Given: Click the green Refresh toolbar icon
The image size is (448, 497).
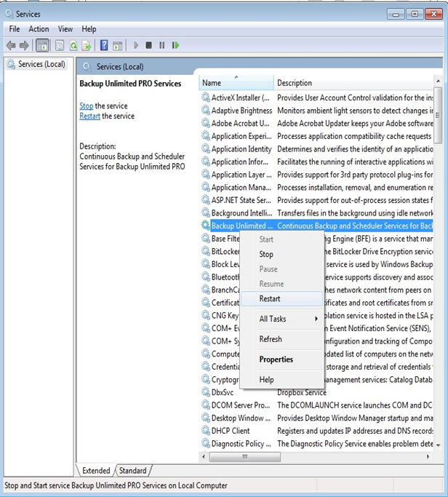Looking at the screenshot, I should coord(73,45).
